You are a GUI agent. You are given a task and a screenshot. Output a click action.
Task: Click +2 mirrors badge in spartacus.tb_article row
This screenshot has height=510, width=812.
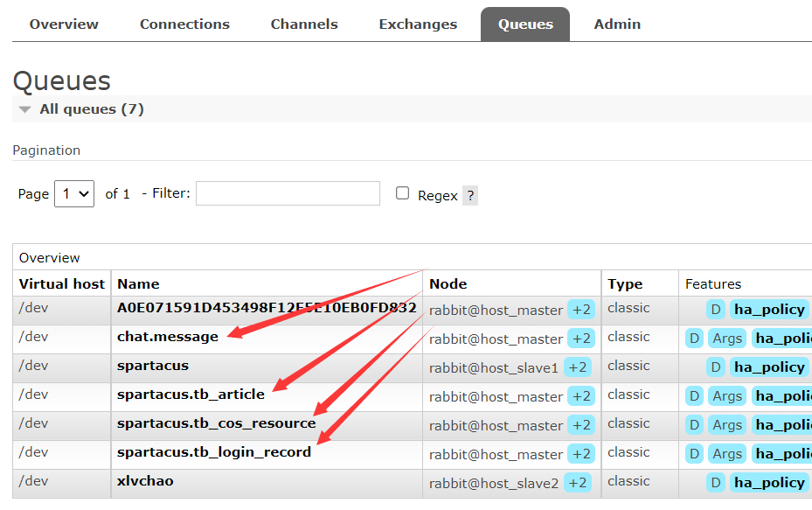[581, 396]
